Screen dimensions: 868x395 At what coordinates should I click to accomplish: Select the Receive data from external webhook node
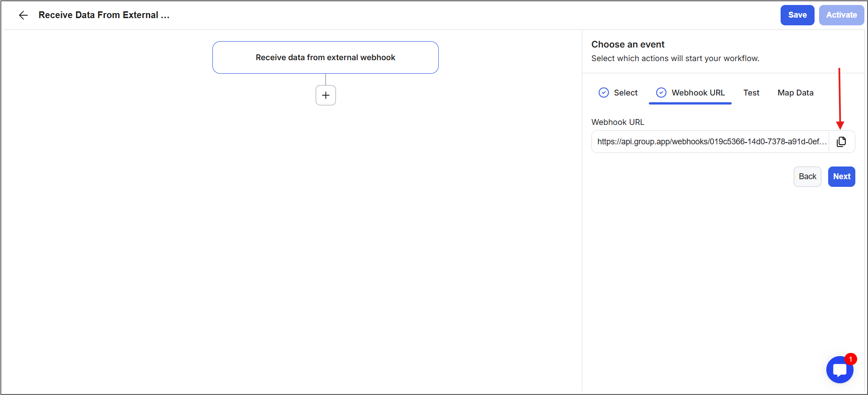[x=325, y=57]
